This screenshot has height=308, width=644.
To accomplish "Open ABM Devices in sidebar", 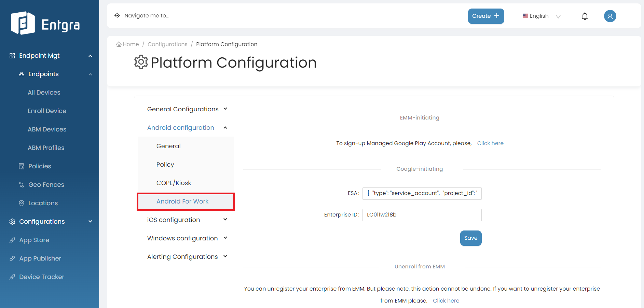I will click(47, 129).
